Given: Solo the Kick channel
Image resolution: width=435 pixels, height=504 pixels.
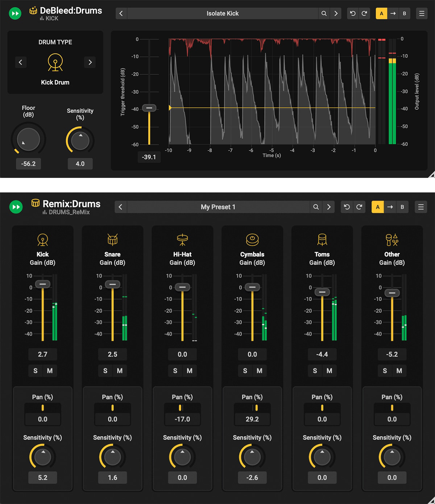Looking at the screenshot, I should pos(36,371).
